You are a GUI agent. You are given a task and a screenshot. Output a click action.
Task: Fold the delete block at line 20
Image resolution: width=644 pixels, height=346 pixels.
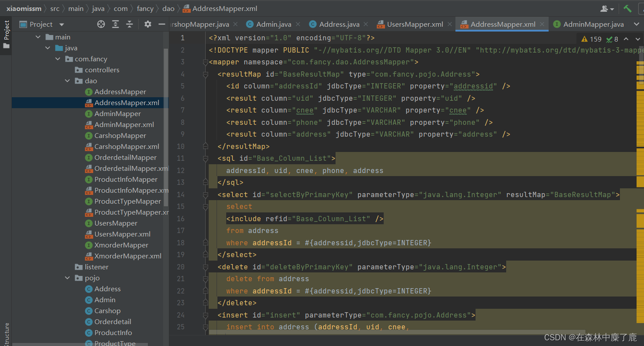coord(206,267)
